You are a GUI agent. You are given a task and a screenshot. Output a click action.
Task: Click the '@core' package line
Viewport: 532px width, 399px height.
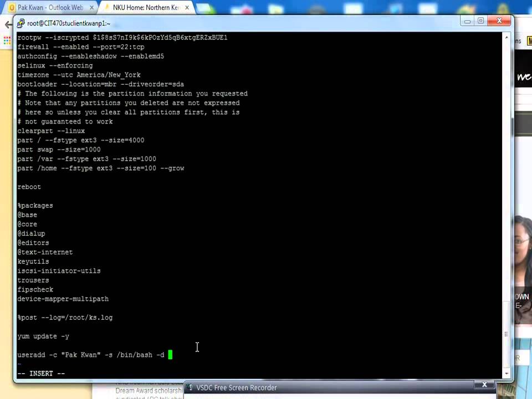pos(27,224)
